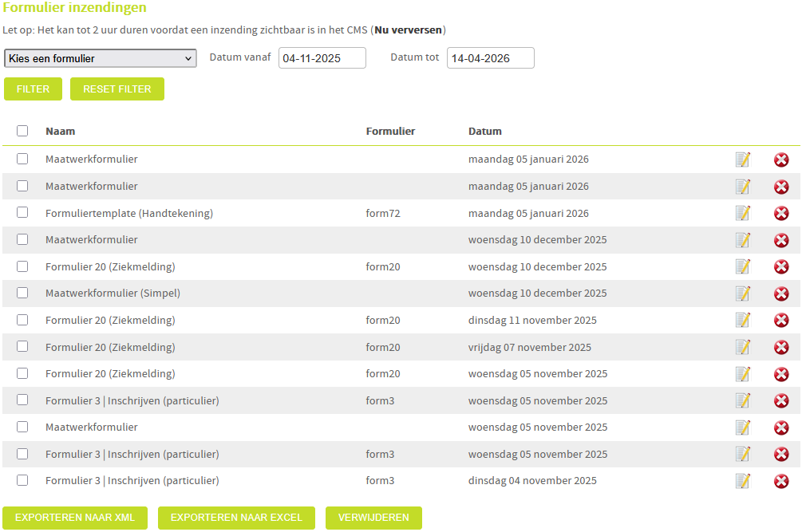Focus the 'Datum vanaf' date field
This screenshot has width=806, height=532.
322,58
